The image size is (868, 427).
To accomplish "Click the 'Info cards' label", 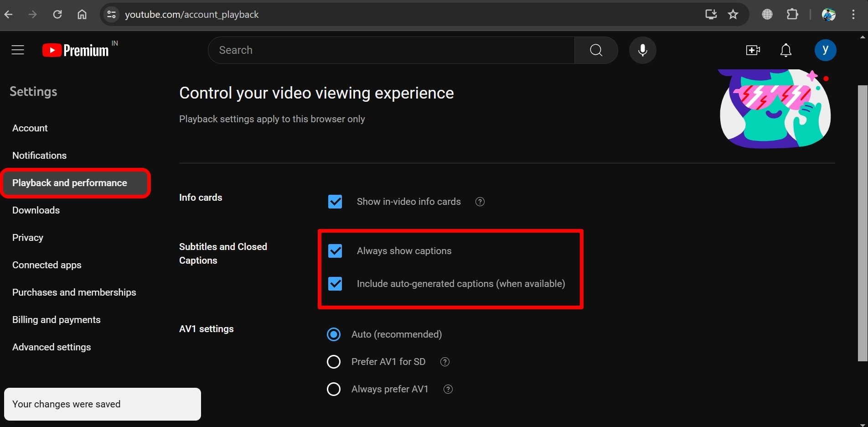I will tap(201, 198).
